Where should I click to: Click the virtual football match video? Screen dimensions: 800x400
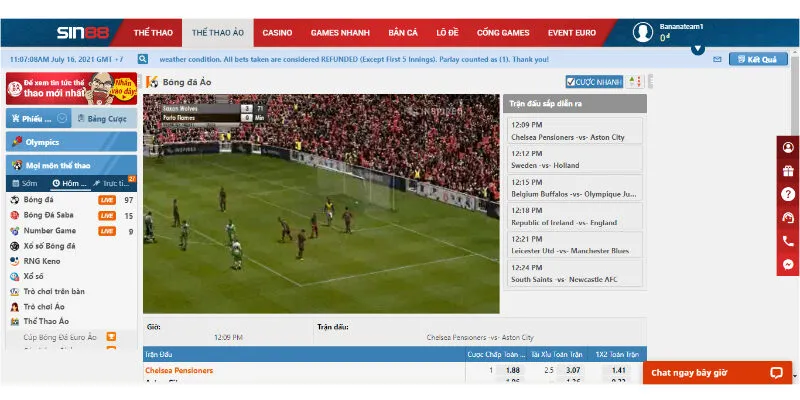321,204
